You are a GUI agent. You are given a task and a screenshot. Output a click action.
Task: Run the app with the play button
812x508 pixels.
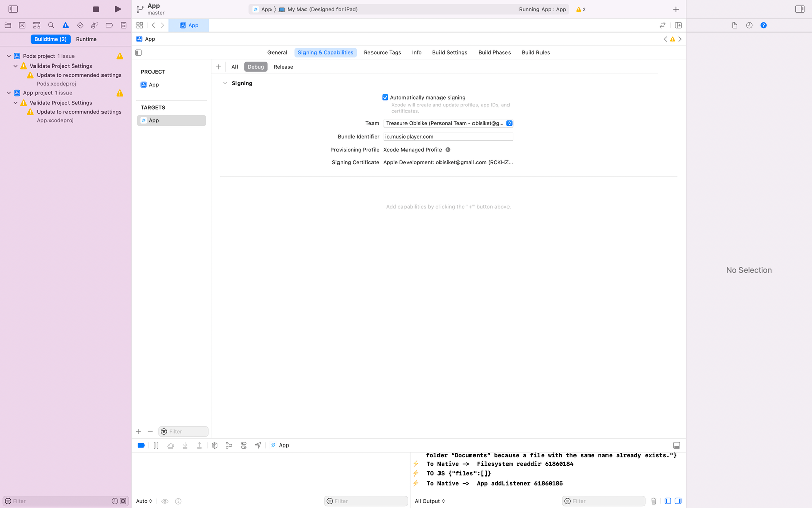(118, 9)
